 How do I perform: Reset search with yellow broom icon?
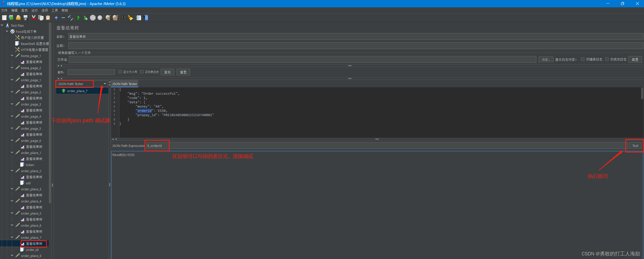pyautogui.click(x=130, y=18)
